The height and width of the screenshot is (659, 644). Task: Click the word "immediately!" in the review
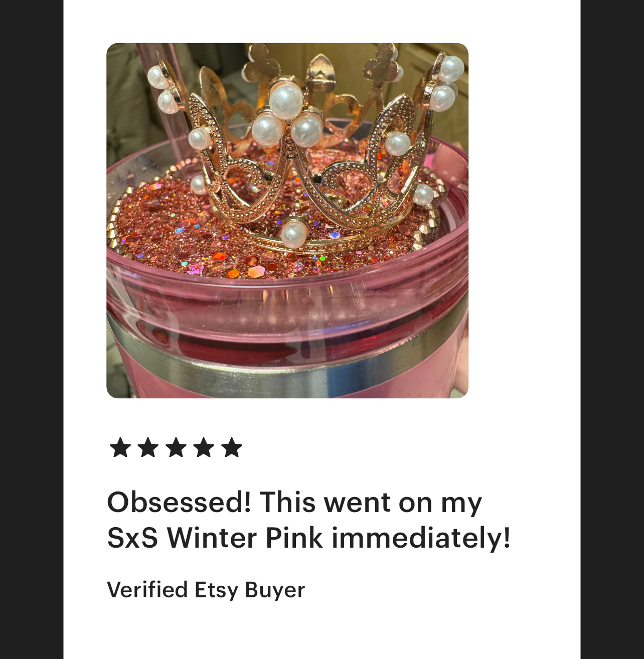(x=421, y=538)
